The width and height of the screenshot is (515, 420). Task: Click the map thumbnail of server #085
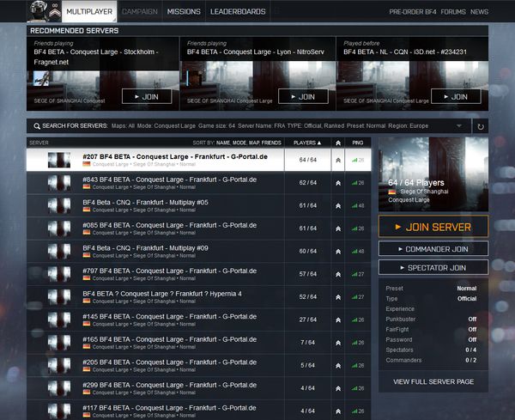[x=59, y=228]
